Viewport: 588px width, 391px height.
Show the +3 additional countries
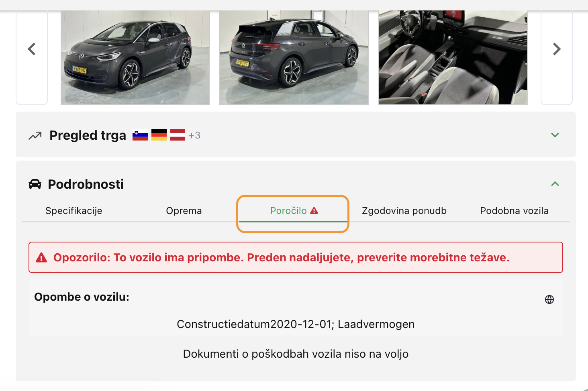tap(194, 136)
